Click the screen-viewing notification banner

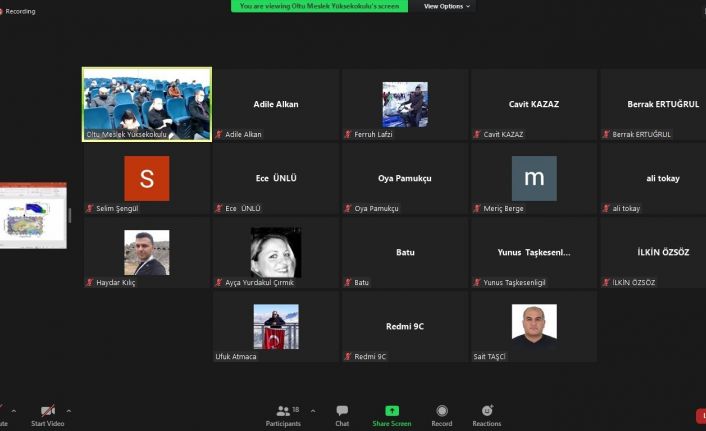322,6
